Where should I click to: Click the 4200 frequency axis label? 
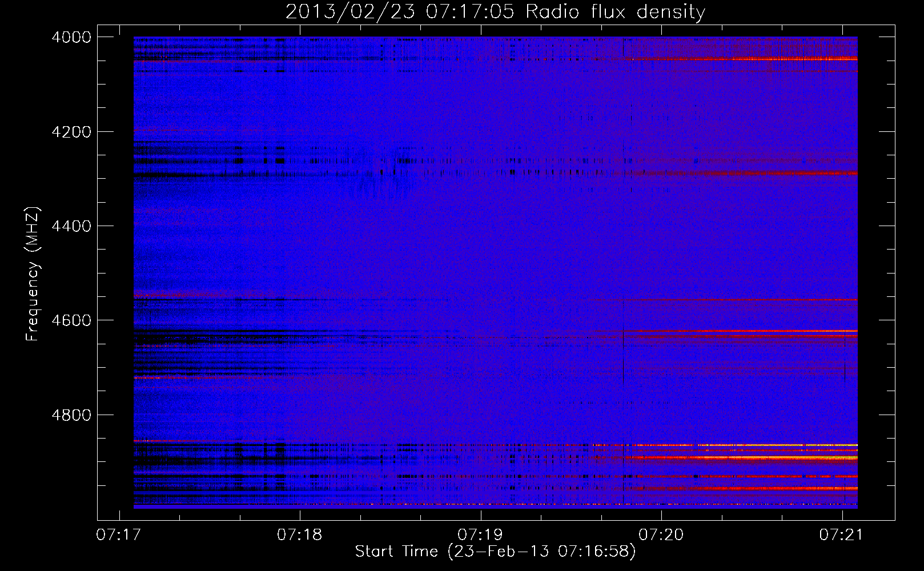71,132
